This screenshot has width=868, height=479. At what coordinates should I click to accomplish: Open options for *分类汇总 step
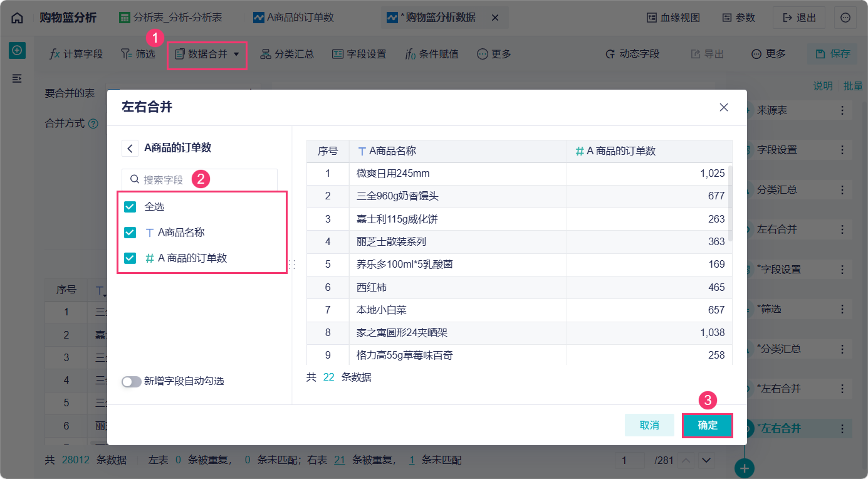point(842,349)
